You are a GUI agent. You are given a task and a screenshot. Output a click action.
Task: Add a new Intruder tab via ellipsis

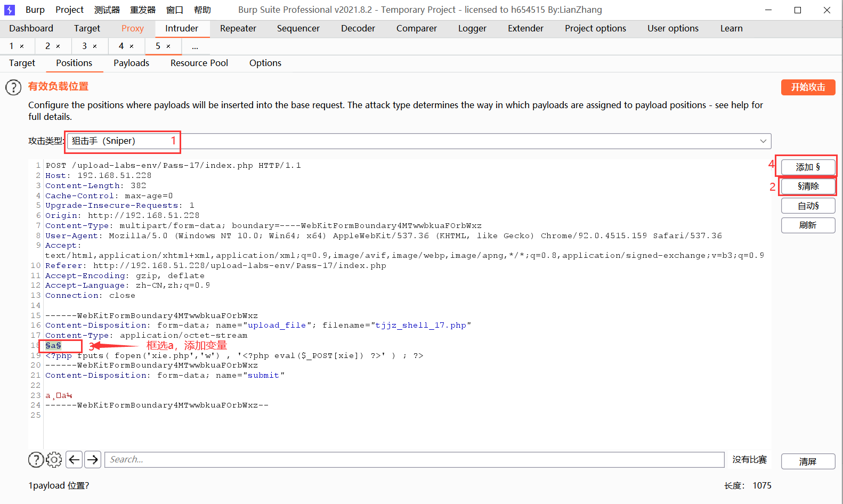195,46
